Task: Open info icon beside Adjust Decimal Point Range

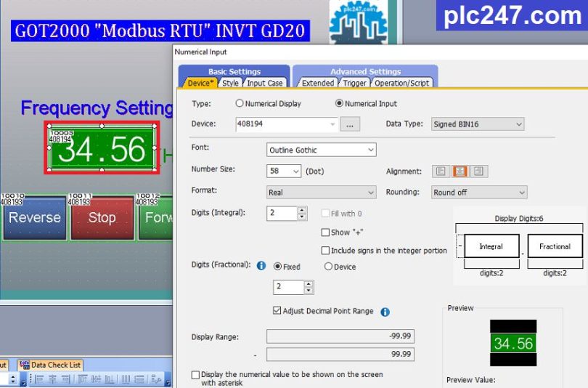Action: tap(385, 312)
